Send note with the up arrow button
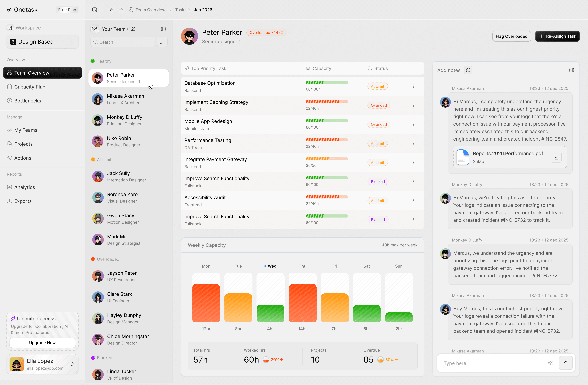Image resolution: width=588 pixels, height=385 pixels. [566, 363]
